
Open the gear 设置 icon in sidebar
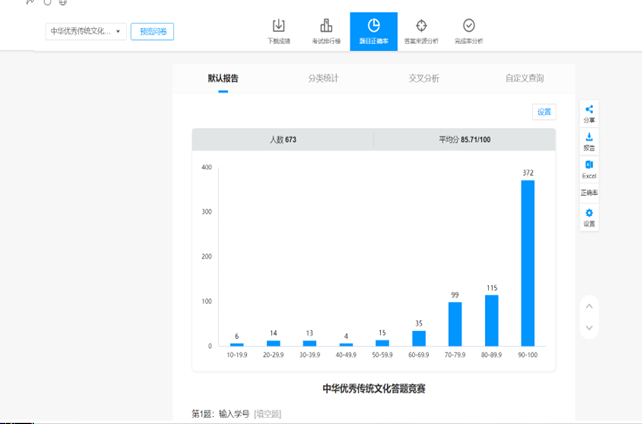[589, 214]
